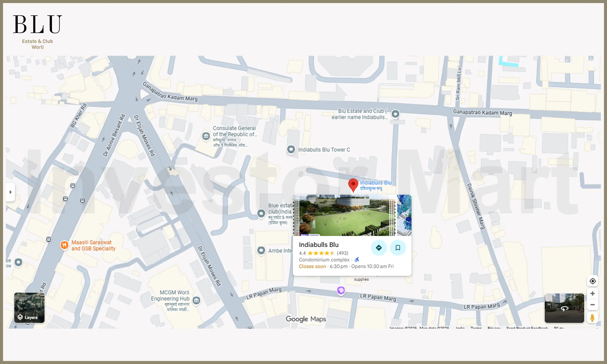Screen dimensions: 607x364
Task: Center map on my location
Action: click(x=592, y=281)
